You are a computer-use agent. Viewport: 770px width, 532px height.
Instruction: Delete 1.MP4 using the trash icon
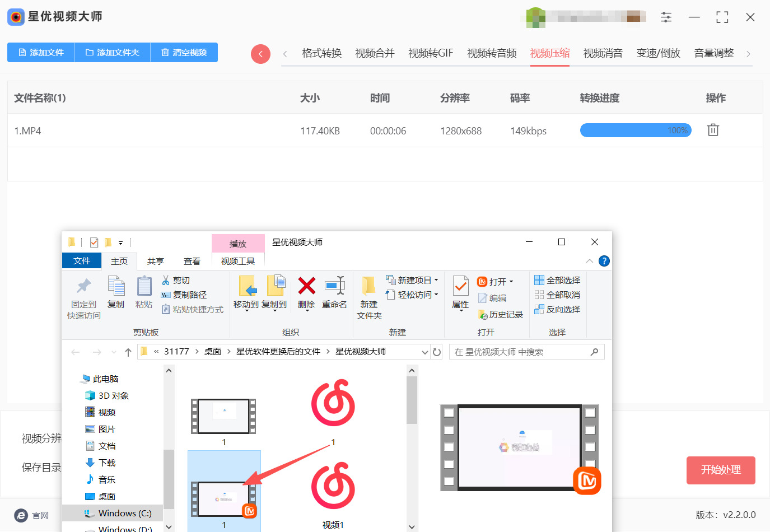pos(712,129)
